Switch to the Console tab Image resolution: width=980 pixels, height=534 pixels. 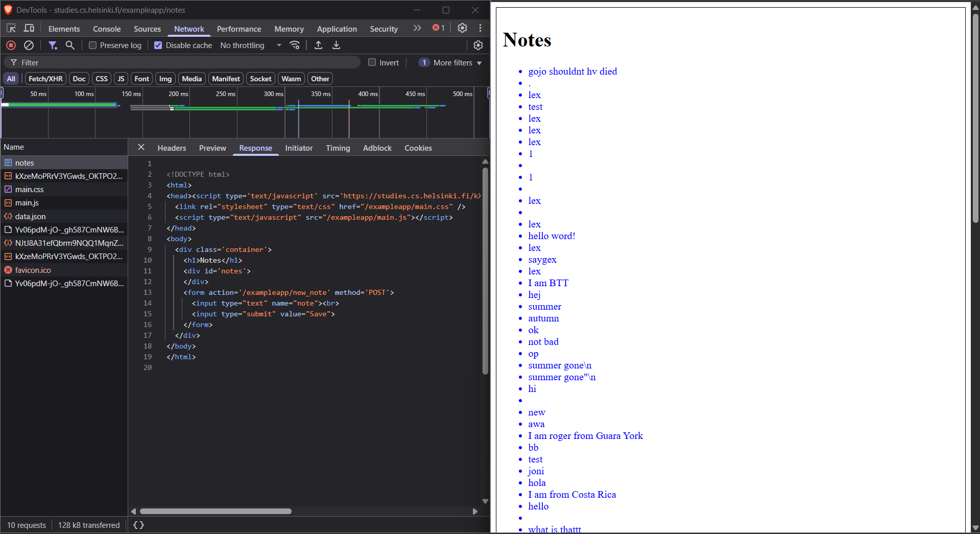click(107, 29)
